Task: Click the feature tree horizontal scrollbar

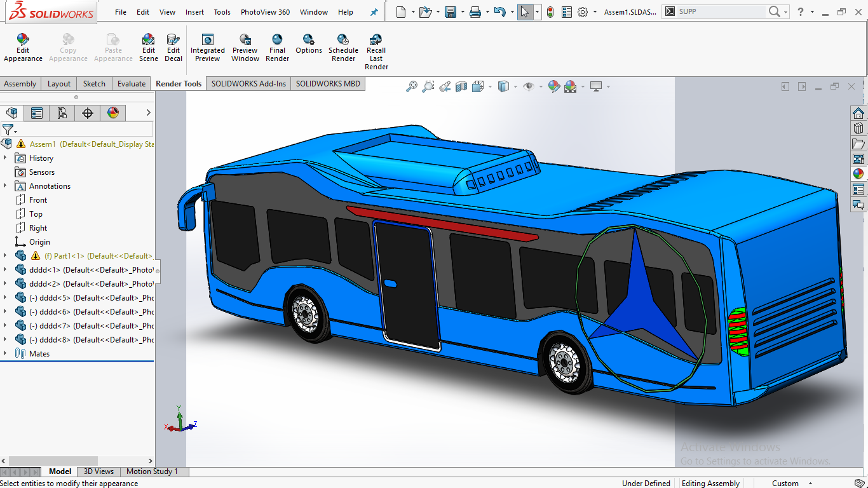Action: 54,461
